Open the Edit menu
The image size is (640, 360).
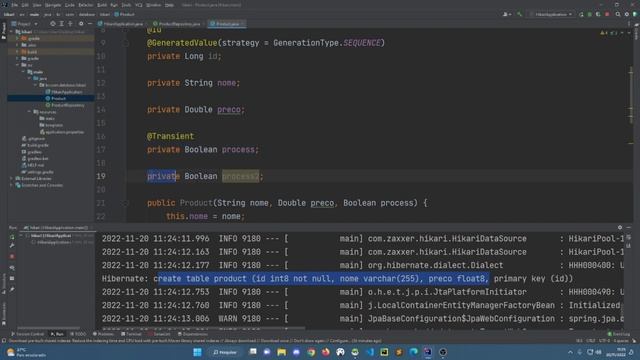tap(25, 5)
